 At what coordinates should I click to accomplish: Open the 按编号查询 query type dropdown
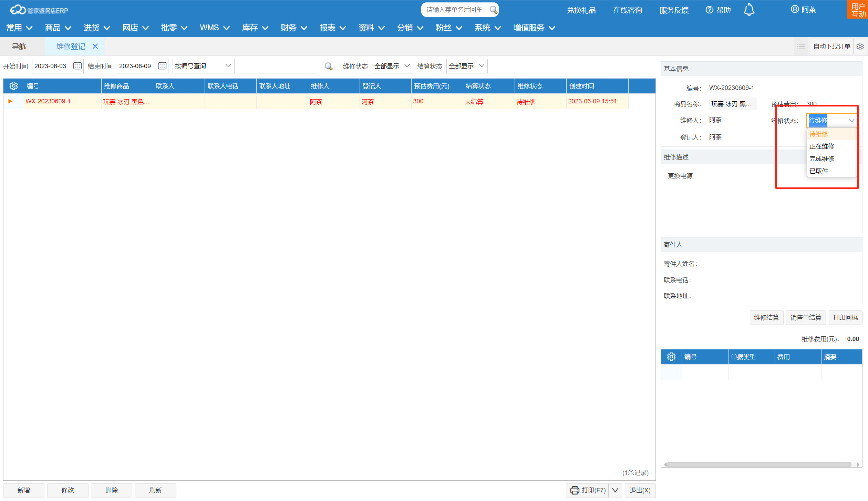(203, 66)
